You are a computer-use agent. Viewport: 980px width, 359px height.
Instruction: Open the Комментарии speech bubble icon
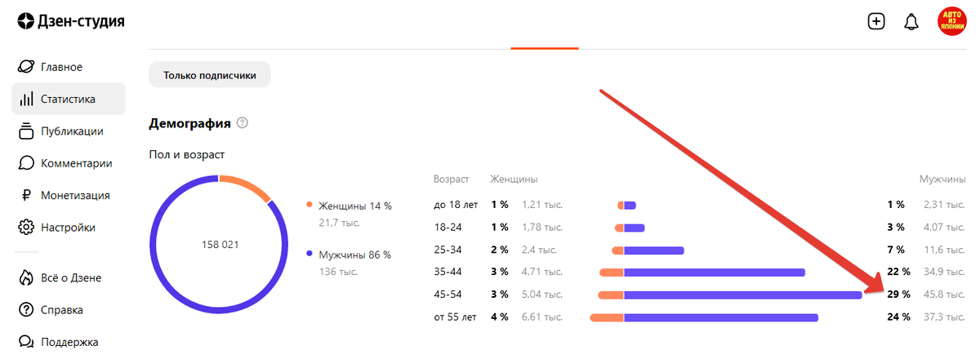point(26,163)
